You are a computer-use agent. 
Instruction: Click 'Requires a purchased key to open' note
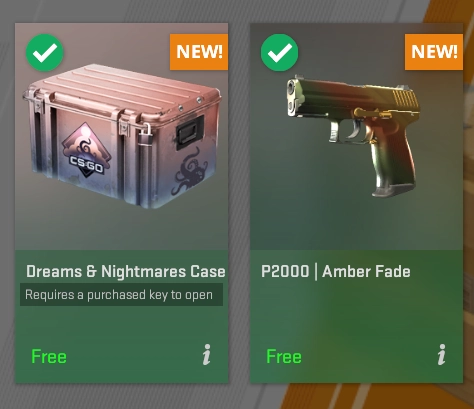tap(121, 295)
